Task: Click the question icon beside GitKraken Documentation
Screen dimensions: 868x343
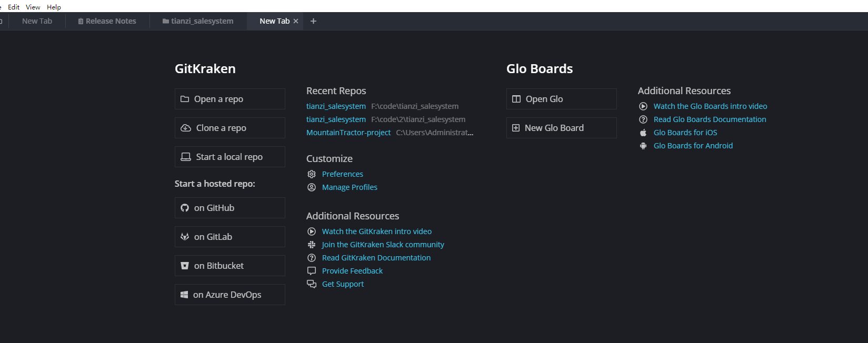Action: 312,258
